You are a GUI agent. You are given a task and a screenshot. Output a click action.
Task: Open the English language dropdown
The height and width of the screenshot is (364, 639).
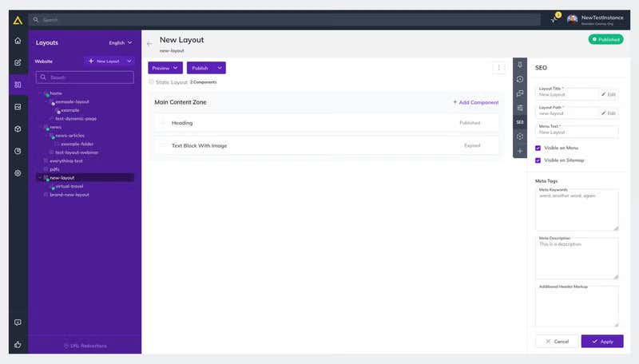click(121, 42)
